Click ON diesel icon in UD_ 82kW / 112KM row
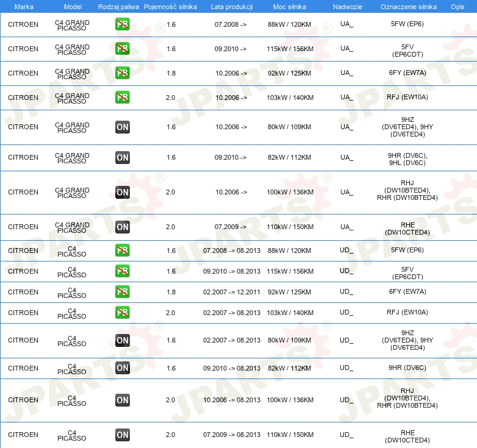 pos(123,368)
